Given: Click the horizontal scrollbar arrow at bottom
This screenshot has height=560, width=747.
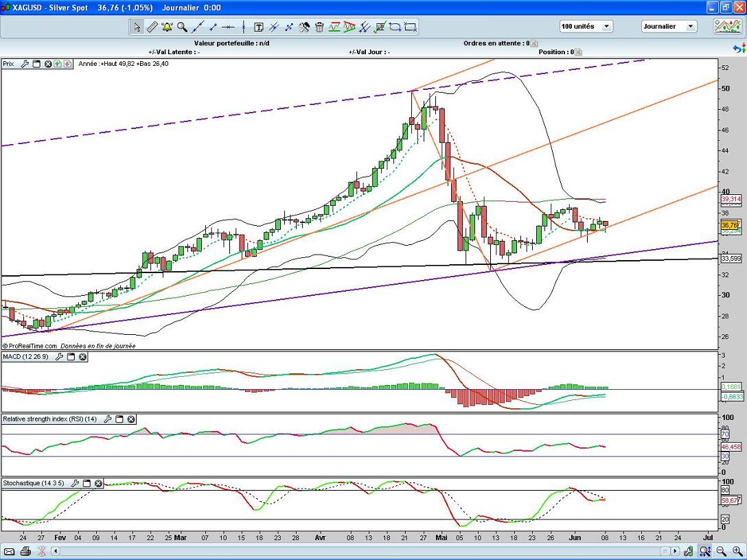Looking at the screenshot, I should tap(675, 551).
